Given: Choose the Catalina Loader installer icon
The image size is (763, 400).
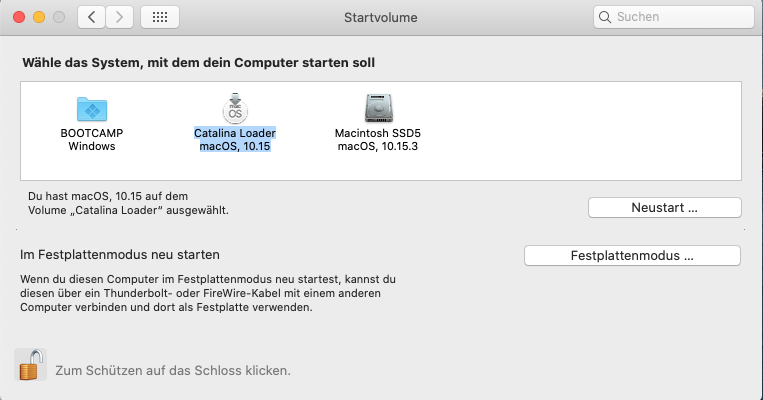Looking at the screenshot, I should pos(235,108).
